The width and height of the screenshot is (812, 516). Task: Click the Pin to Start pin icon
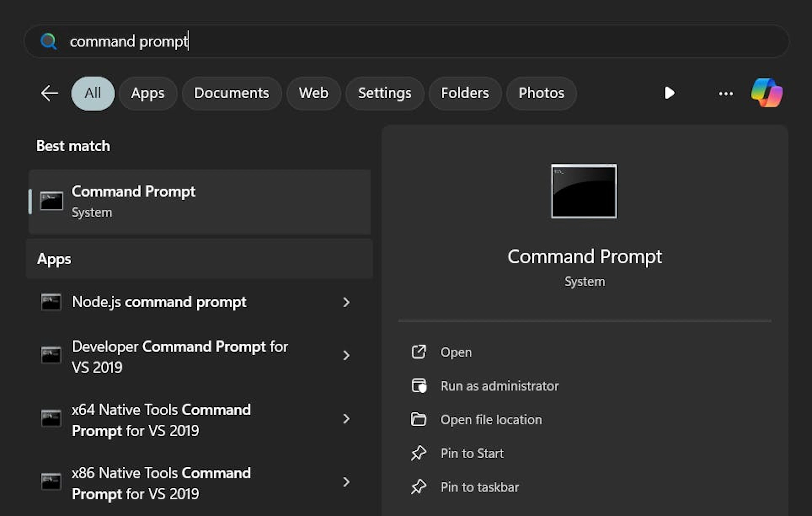418,453
